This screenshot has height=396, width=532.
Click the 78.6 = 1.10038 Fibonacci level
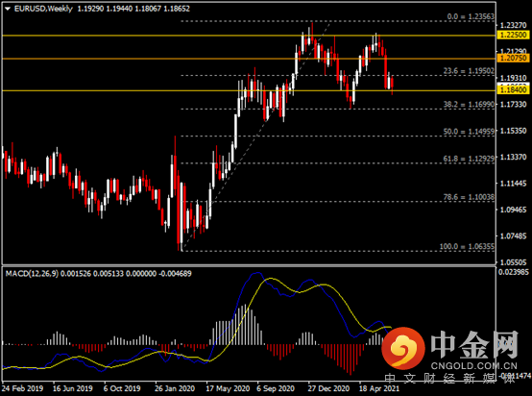(469, 197)
